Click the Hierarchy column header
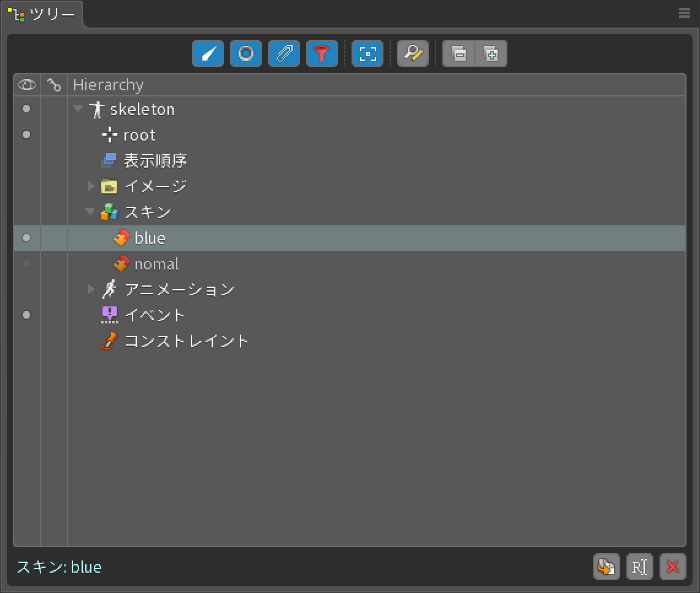Viewport: 700px width, 593px height. [108, 85]
